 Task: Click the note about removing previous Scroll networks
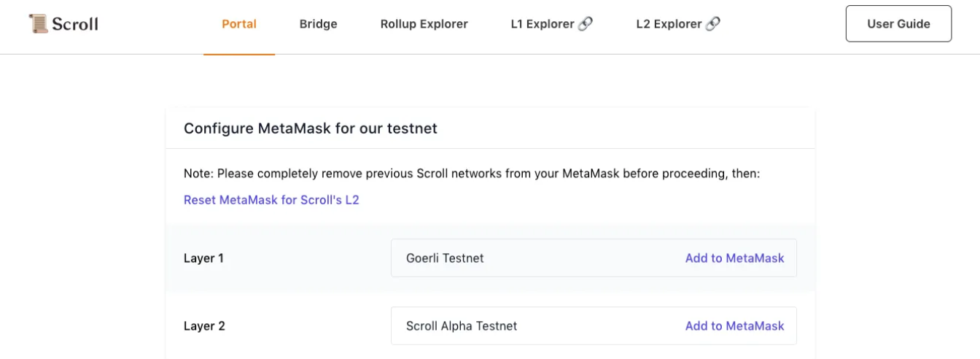[x=472, y=174]
